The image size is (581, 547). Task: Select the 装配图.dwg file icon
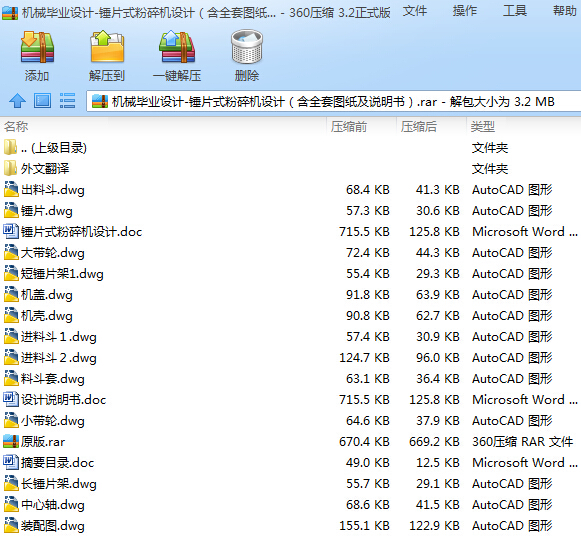[11, 526]
